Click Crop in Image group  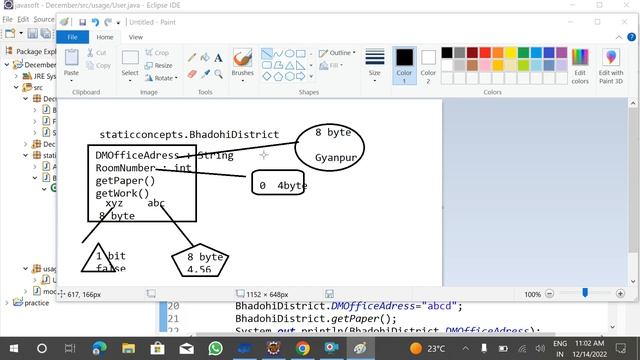(x=157, y=53)
